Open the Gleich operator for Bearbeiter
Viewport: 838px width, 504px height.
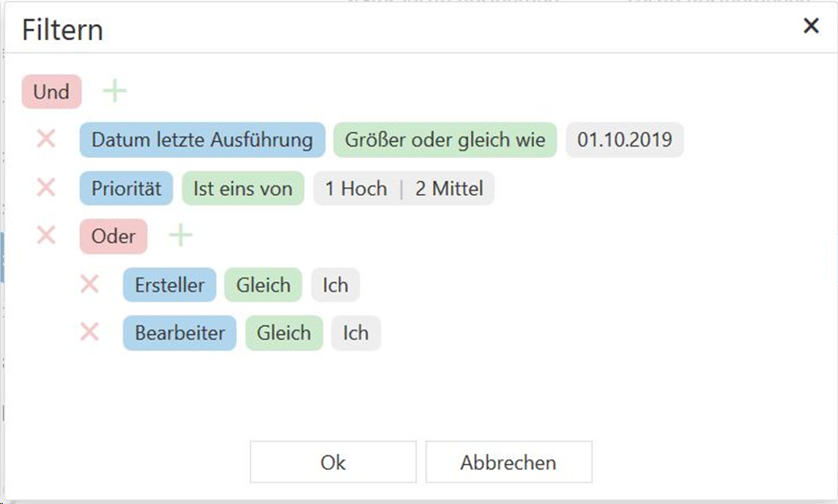(283, 333)
